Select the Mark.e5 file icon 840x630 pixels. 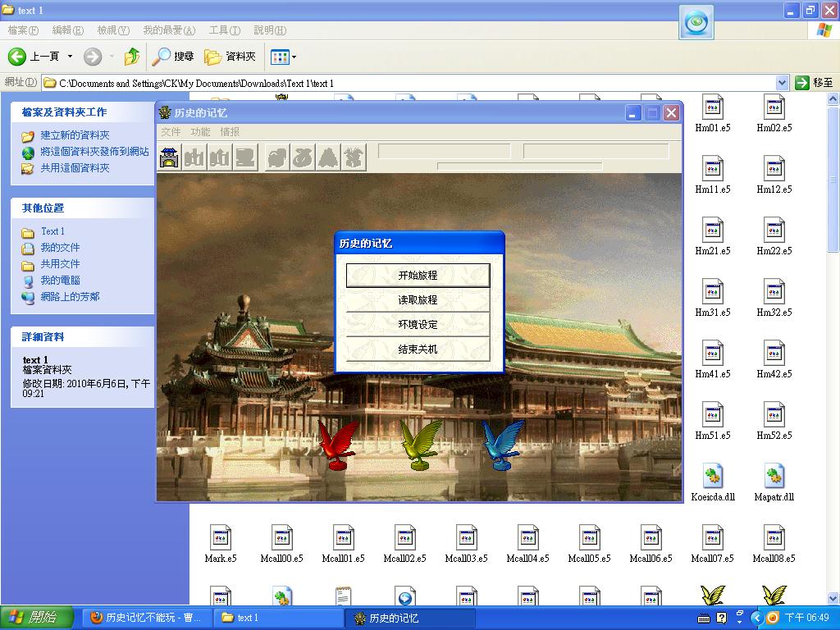click(220, 538)
